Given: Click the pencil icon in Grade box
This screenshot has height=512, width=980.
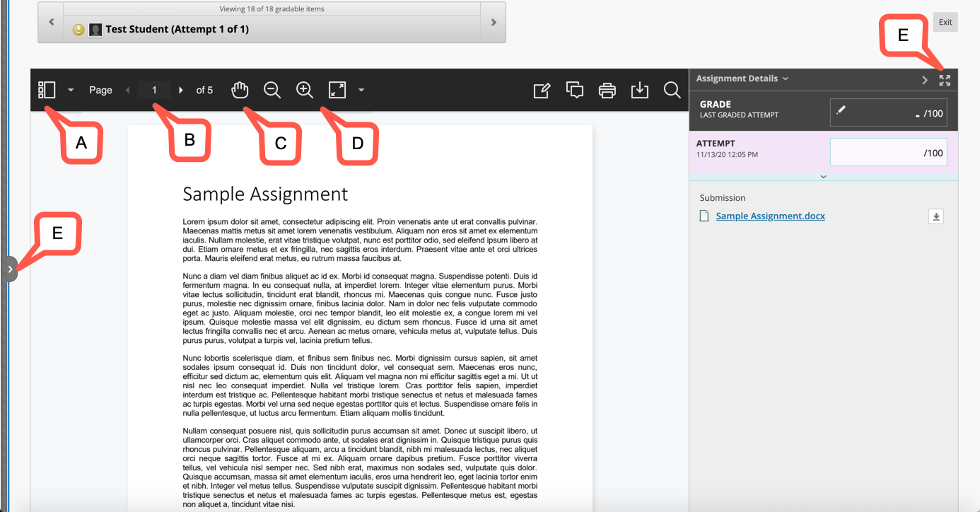Looking at the screenshot, I should pos(841,110).
